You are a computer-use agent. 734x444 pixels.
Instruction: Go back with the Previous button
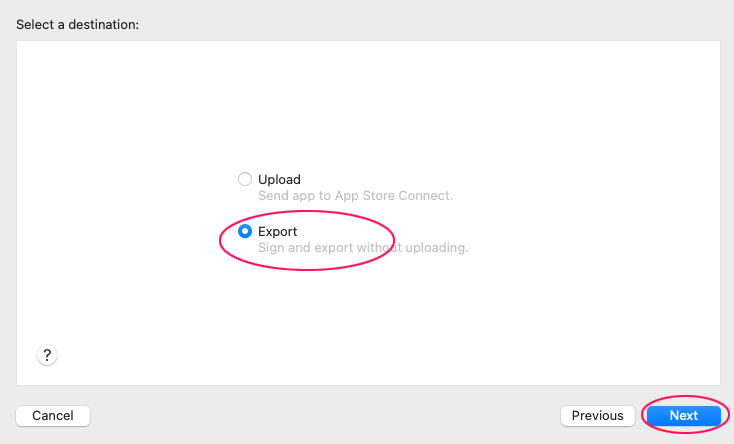click(x=597, y=415)
